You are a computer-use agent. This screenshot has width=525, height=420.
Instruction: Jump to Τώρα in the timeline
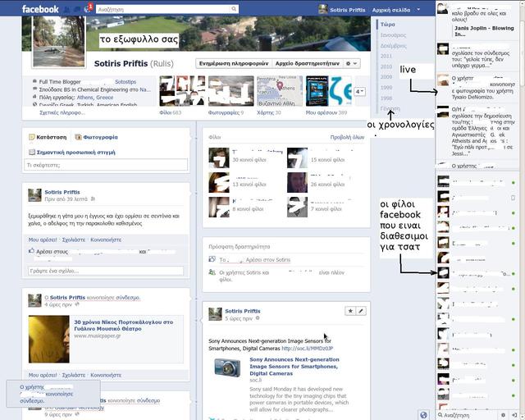coord(387,25)
